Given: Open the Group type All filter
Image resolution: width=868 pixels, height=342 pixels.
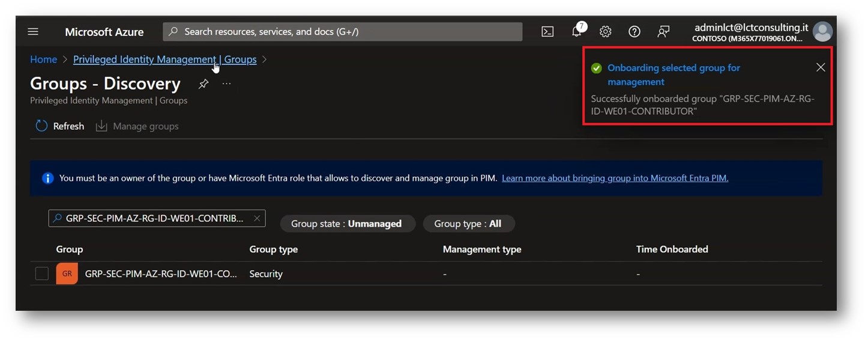Looking at the screenshot, I should 468,224.
